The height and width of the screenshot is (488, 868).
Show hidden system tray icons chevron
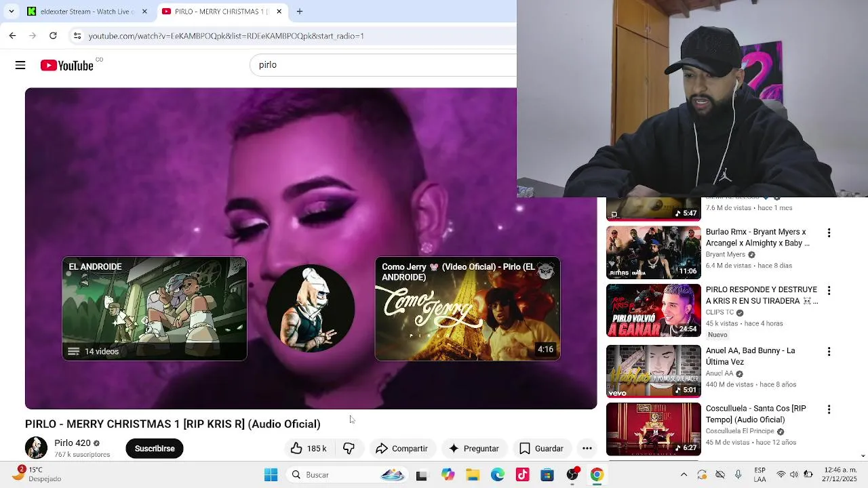coord(684,475)
